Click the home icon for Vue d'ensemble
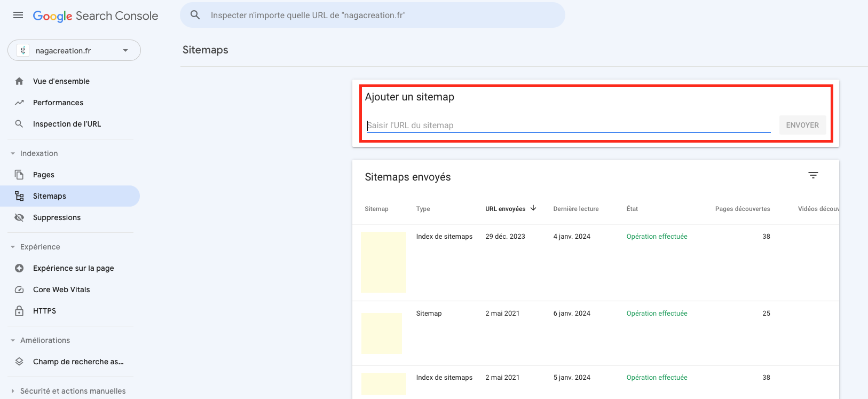Image resolution: width=868 pixels, height=399 pixels. coord(19,81)
